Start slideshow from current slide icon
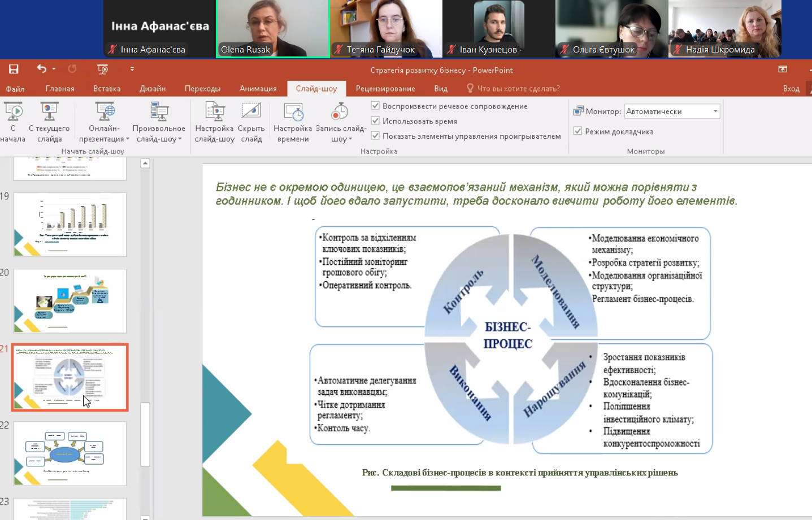The width and height of the screenshot is (812, 520). pyautogui.click(x=49, y=112)
